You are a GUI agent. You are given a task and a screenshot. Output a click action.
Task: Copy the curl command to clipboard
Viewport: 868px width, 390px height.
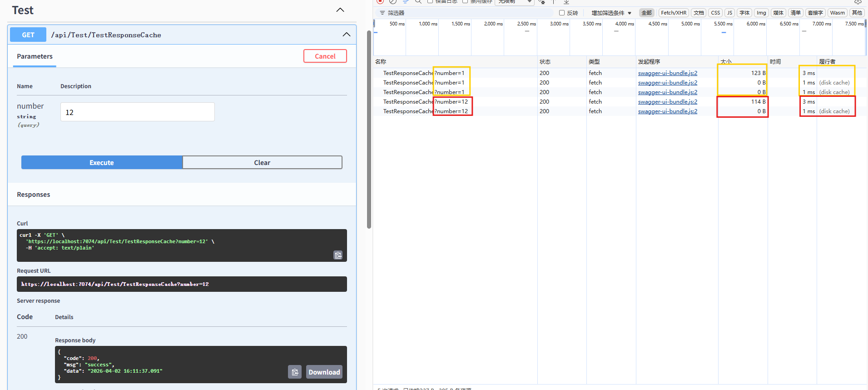pos(338,255)
